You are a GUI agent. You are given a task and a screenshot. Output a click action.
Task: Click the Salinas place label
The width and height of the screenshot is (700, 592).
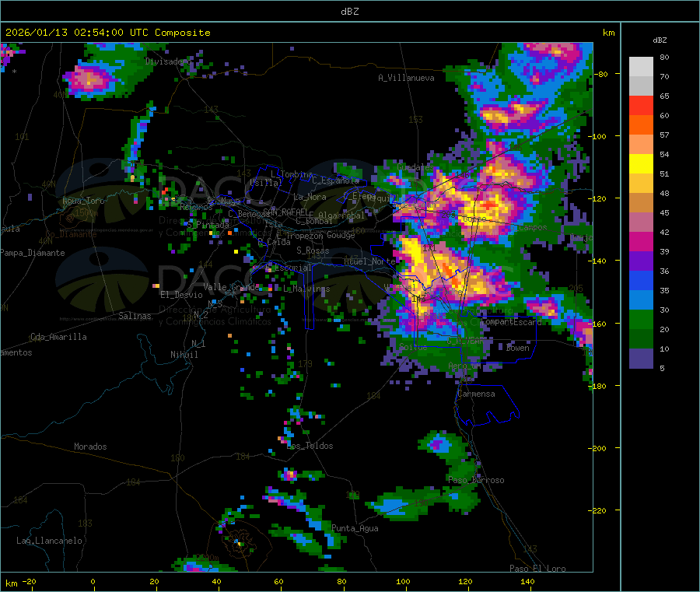[135, 316]
